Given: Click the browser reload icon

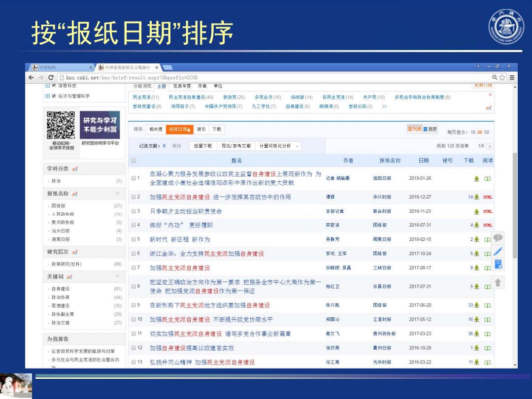Looking at the screenshot, I should 51,77.
